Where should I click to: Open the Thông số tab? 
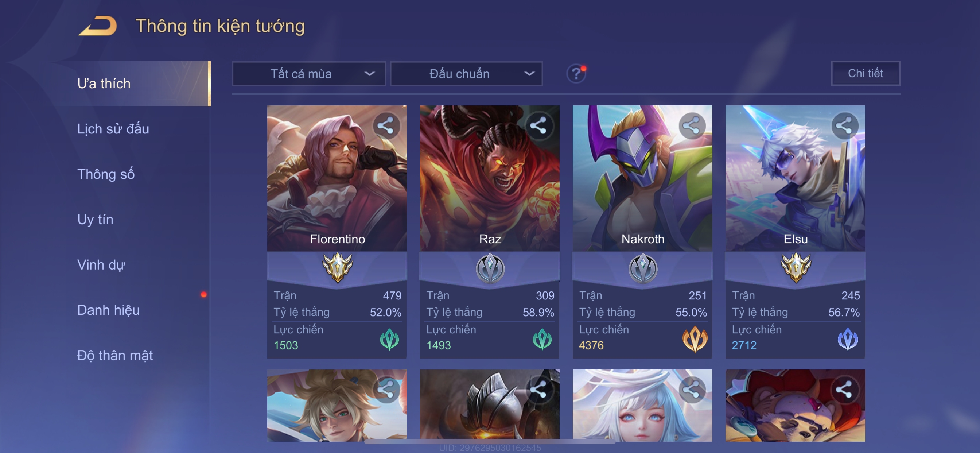coord(106,174)
